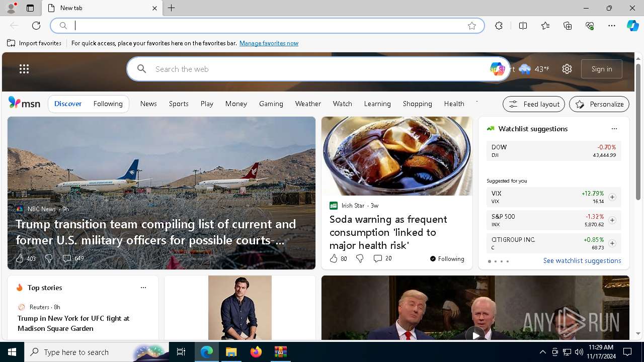644x362 pixels.
Task: Open Task View on taskbar
Action: pyautogui.click(x=182, y=352)
